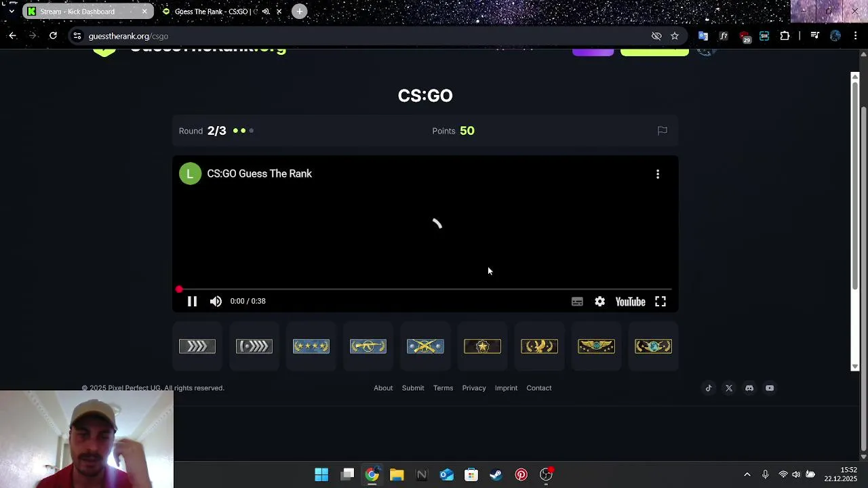
Task: Open the Chrome three-dot menu
Action: click(856, 36)
